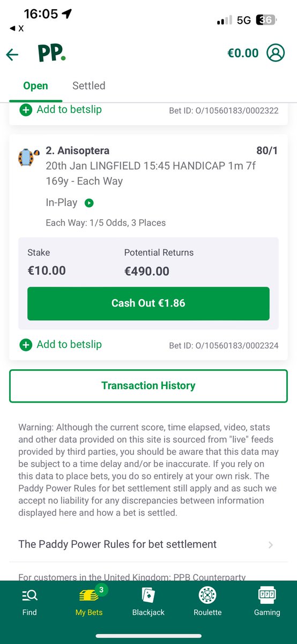Select My Bets in bottom navigation

pos(89,601)
